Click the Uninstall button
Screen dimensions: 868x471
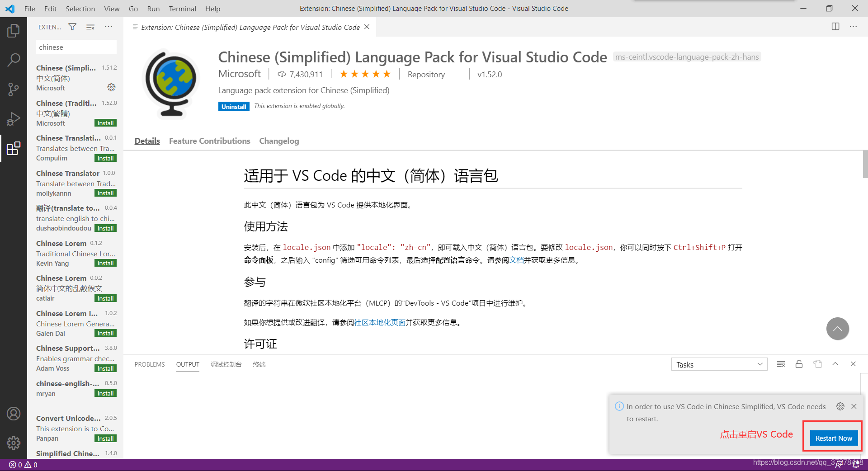(x=234, y=107)
